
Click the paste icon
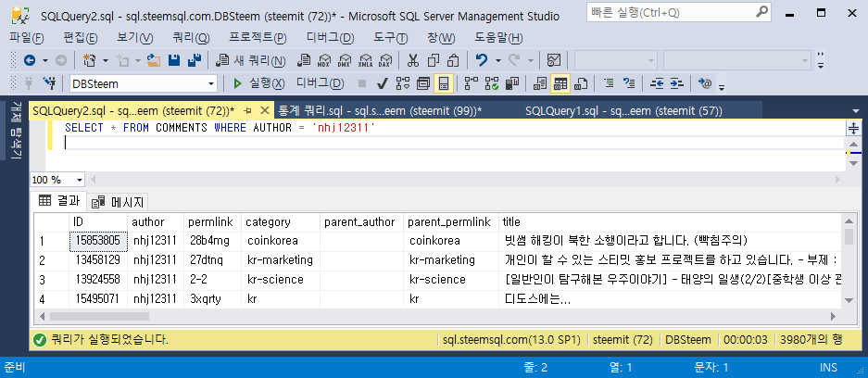pos(453,60)
